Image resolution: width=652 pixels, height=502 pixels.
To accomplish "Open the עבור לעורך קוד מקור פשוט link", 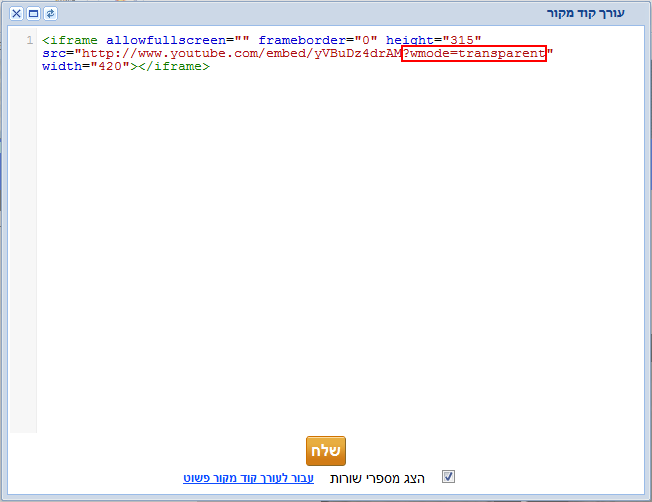I will tap(248, 478).
